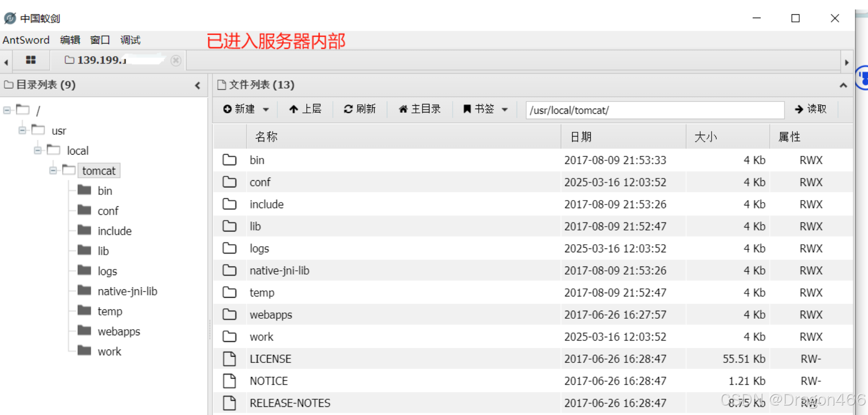Image resolution: width=868 pixels, height=415 pixels.
Task: Select the work folder in directory tree
Action: point(110,351)
